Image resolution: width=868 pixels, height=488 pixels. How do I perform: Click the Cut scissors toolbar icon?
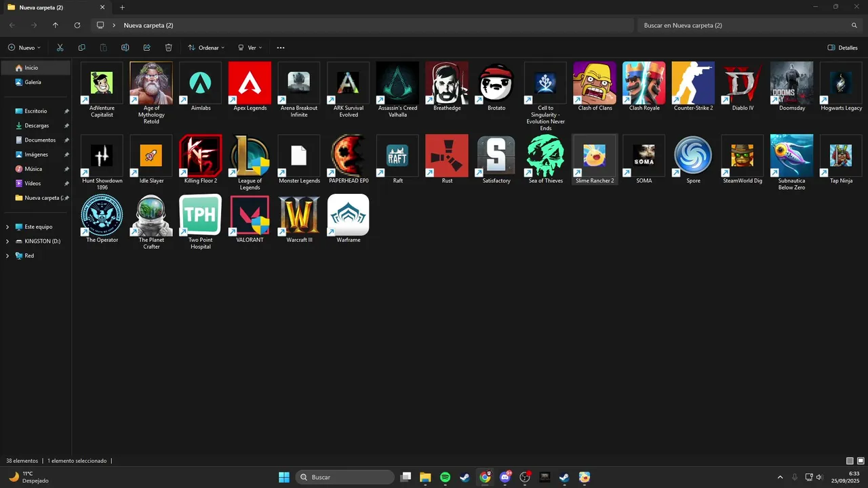60,47
